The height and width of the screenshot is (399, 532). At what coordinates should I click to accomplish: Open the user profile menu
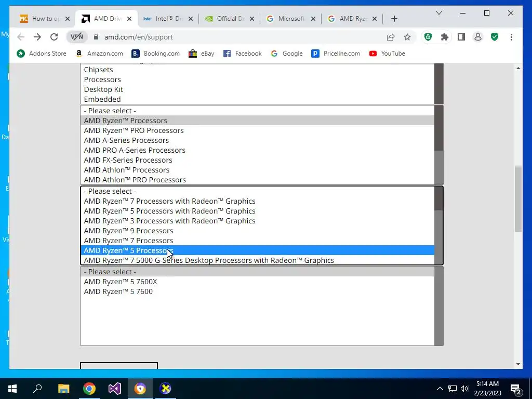[x=478, y=37]
